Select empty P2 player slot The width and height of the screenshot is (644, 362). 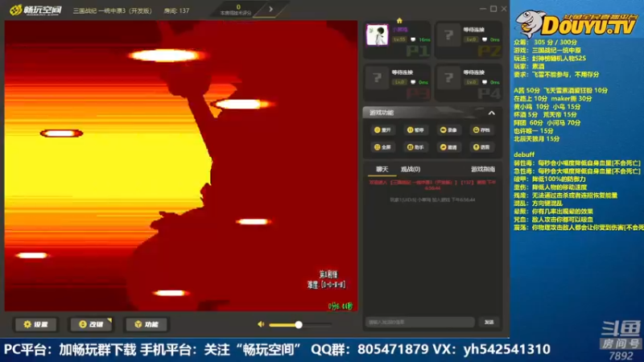(469, 39)
